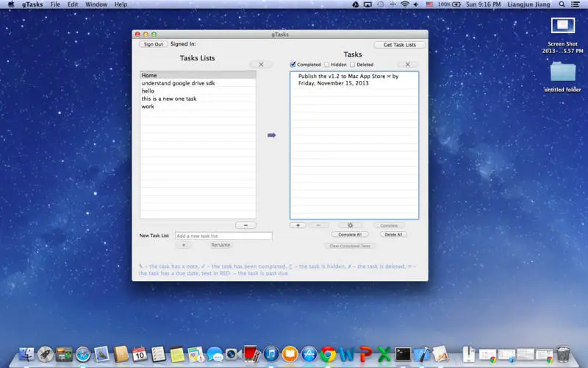Open Xcode hammer icon in Dock
Screen dimensions: 588x368
pos(422,354)
